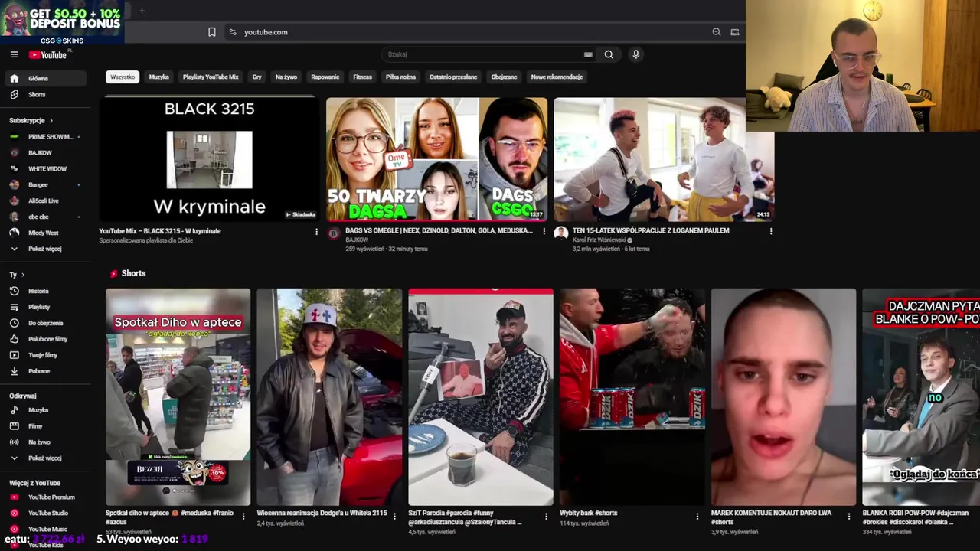Open options for TEN 15-LATEK video
Image resolution: width=980 pixels, height=551 pixels.
point(771,231)
